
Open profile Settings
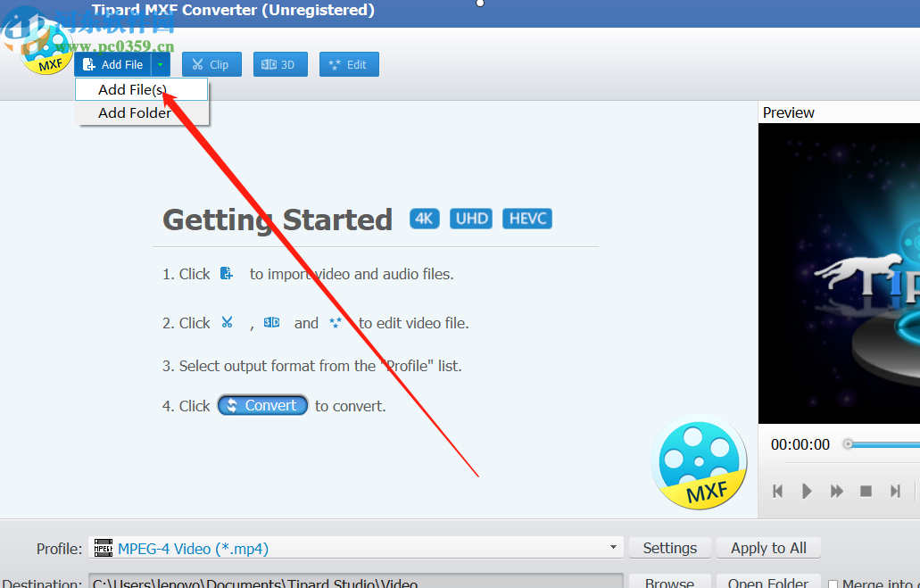point(669,548)
